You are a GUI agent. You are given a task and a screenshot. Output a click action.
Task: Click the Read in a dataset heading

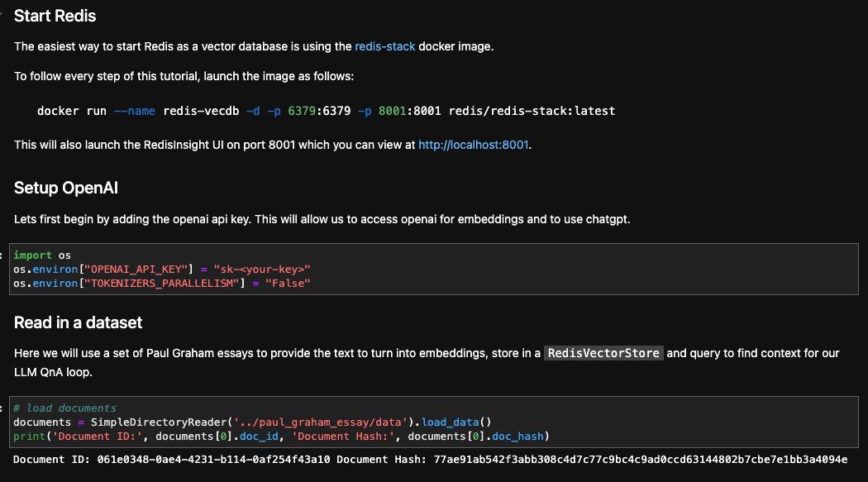pyautogui.click(x=78, y=322)
